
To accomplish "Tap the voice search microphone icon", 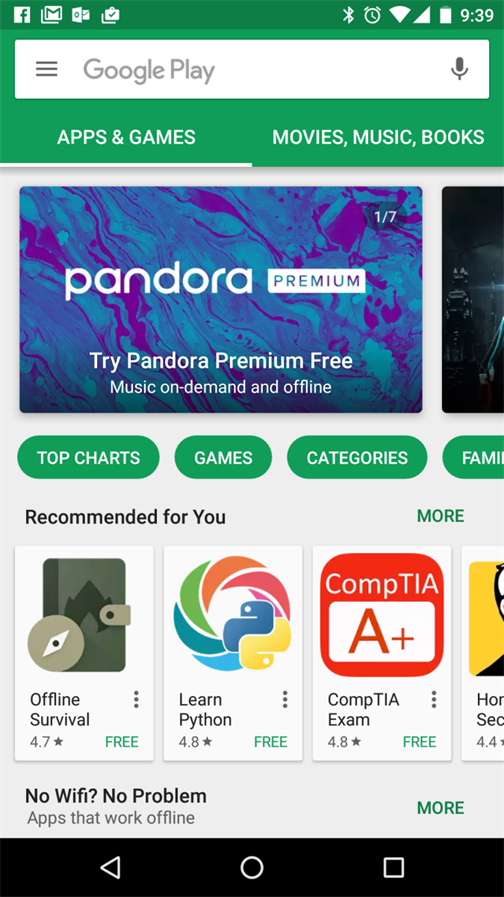I will click(x=459, y=69).
